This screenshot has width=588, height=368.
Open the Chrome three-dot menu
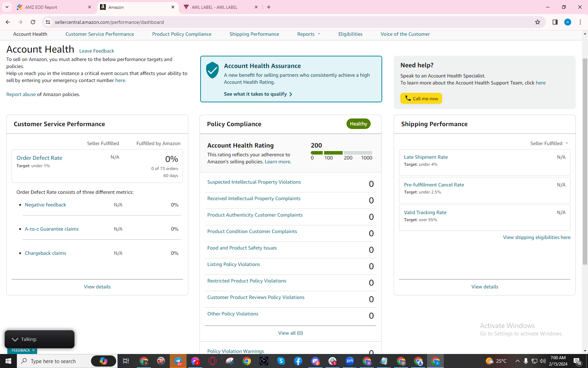[580, 22]
